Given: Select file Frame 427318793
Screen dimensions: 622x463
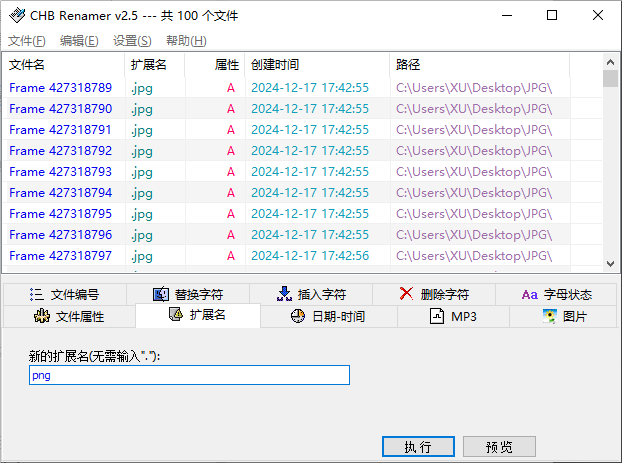Looking at the screenshot, I should (60, 172).
